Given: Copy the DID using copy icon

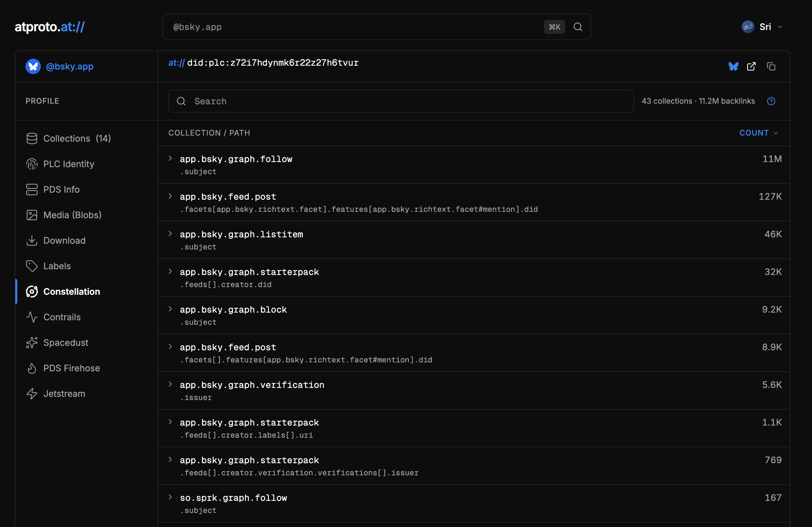Looking at the screenshot, I should pyautogui.click(x=771, y=67).
